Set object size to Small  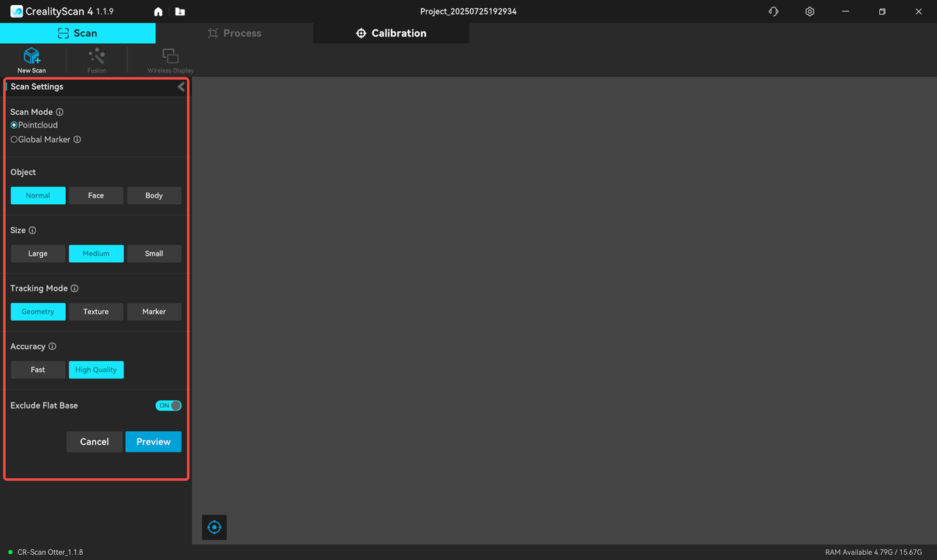(154, 253)
